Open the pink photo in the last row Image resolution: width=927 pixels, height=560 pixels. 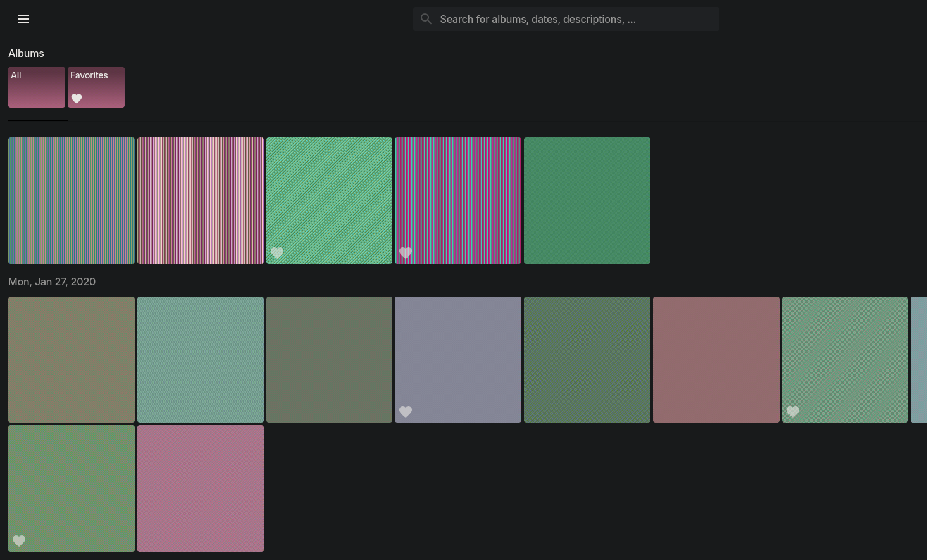[x=201, y=488]
